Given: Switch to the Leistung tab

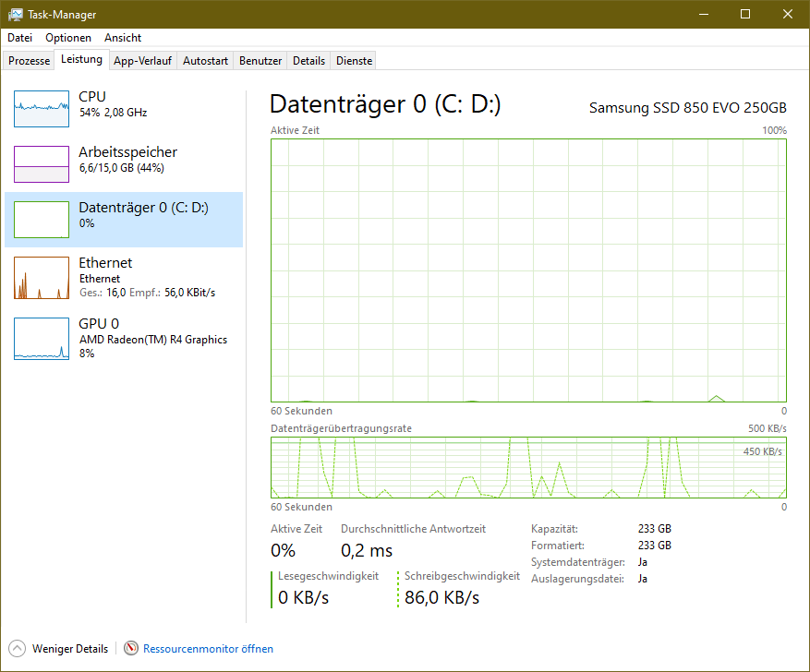Looking at the screenshot, I should click(x=81, y=59).
